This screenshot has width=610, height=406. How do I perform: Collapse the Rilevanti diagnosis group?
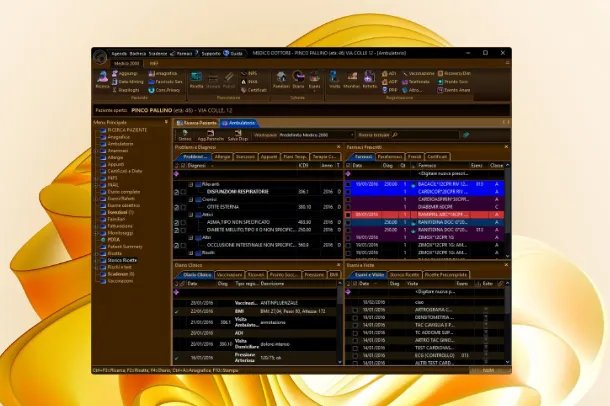click(191, 184)
